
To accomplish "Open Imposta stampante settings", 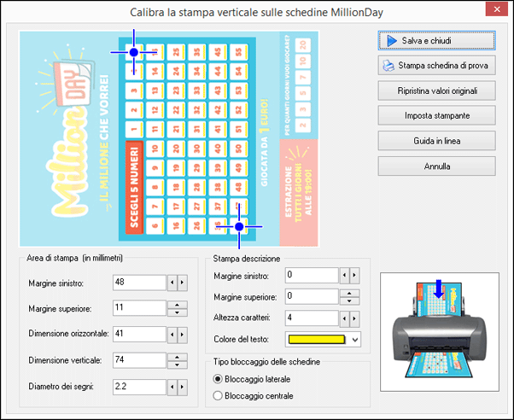I will click(x=436, y=114).
